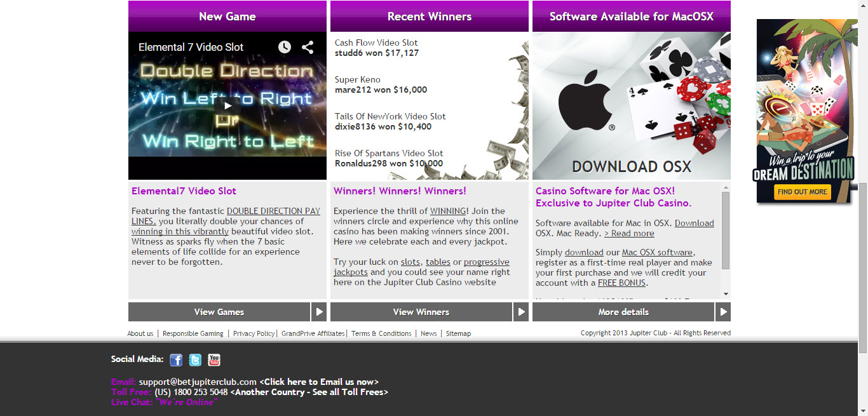This screenshot has height=416, width=868.
Task: Open the Privacy Policy footer link
Action: point(254,333)
